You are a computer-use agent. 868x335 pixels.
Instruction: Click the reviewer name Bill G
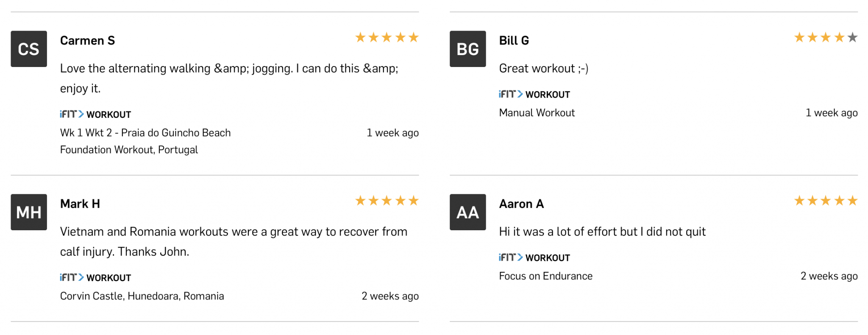514,41
